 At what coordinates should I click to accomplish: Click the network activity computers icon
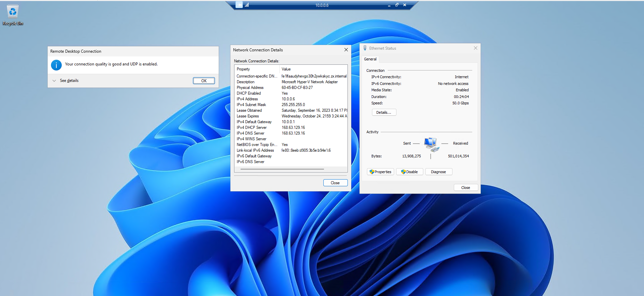click(x=431, y=144)
